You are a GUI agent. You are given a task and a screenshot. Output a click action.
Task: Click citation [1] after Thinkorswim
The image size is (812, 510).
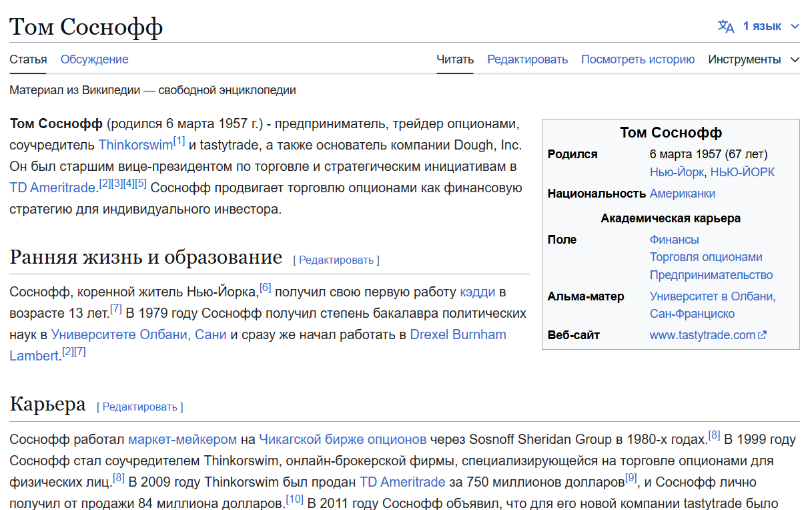pyautogui.click(x=179, y=141)
